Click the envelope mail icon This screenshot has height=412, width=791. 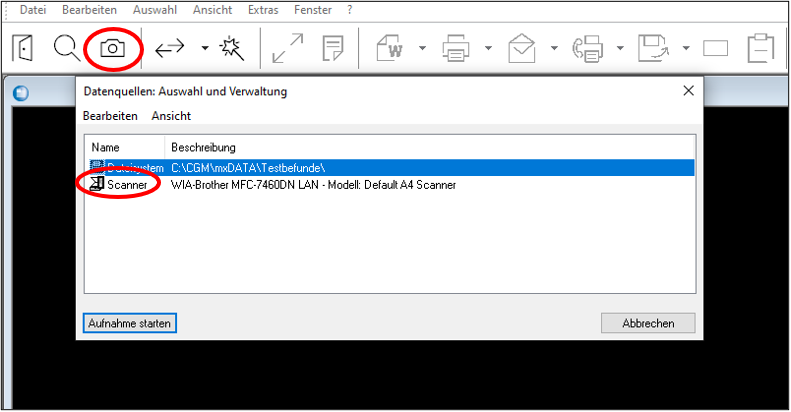(522, 48)
